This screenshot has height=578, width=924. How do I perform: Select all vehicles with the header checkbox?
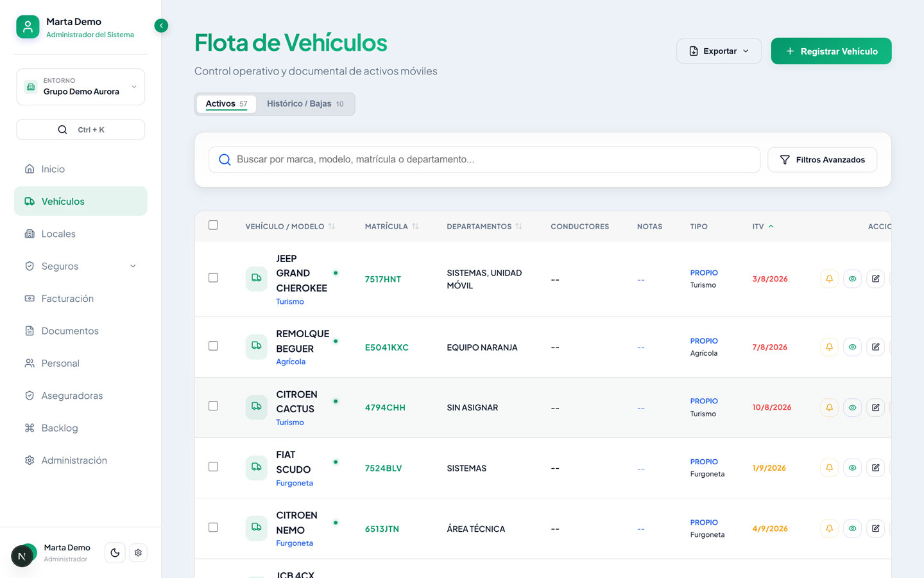[213, 225]
